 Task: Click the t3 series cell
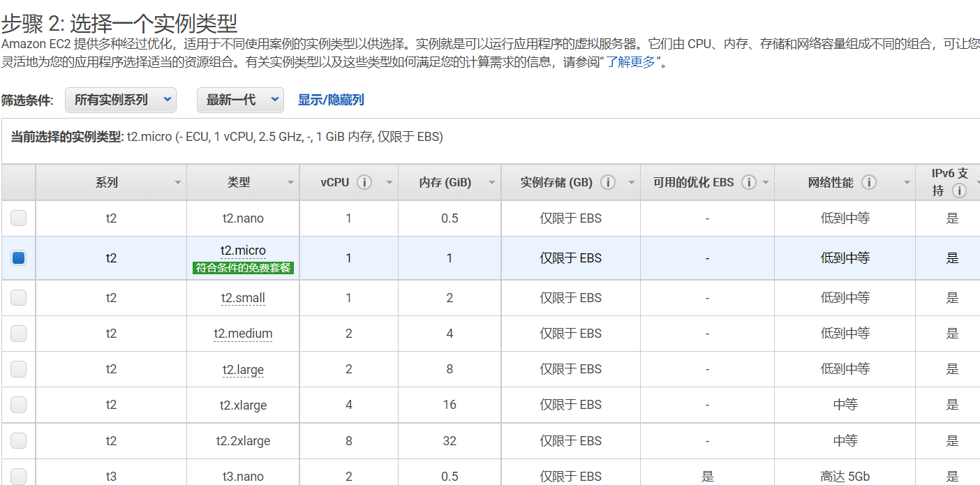tap(111, 477)
